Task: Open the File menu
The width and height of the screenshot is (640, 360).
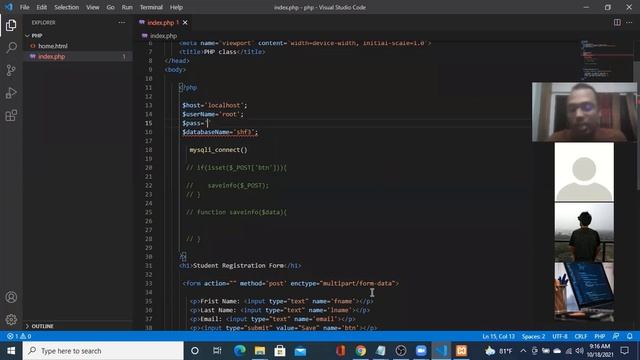Action: coord(24,7)
